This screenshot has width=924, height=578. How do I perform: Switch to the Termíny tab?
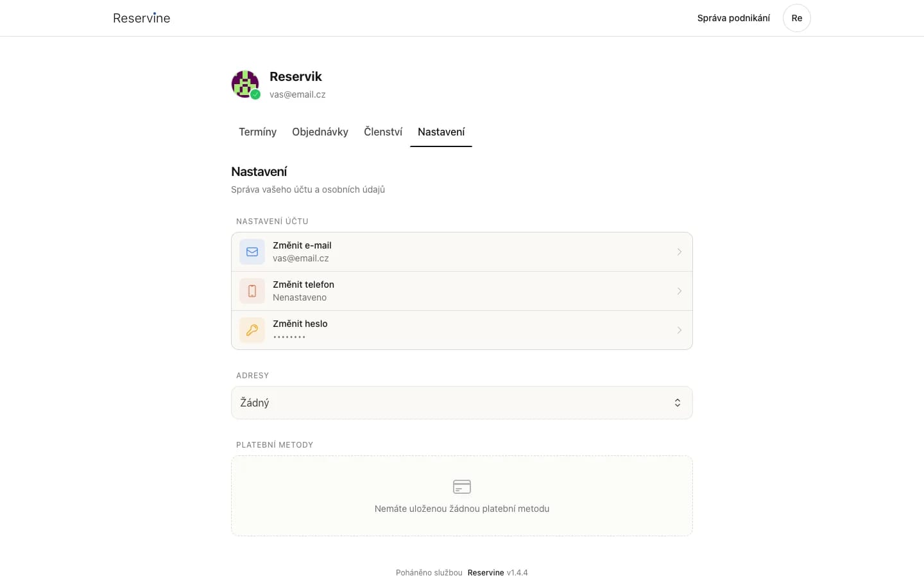coord(257,132)
